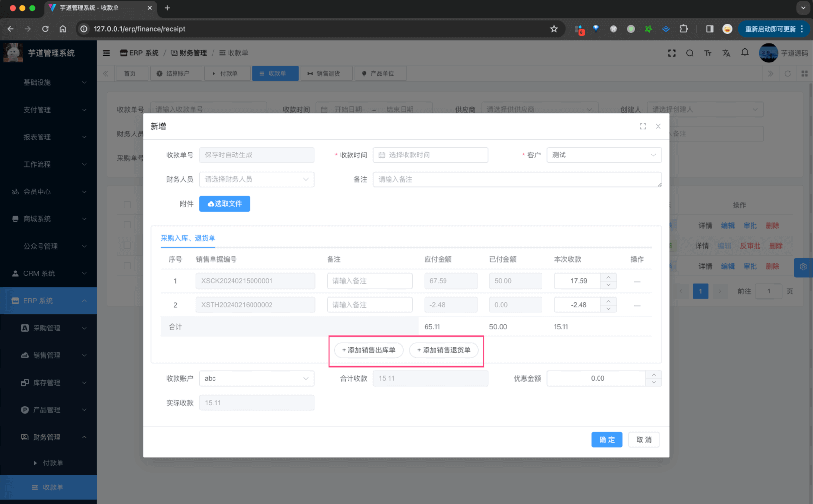Click the sidebar collapse hamburger icon
The height and width of the screenshot is (504, 813).
pyautogui.click(x=106, y=53)
